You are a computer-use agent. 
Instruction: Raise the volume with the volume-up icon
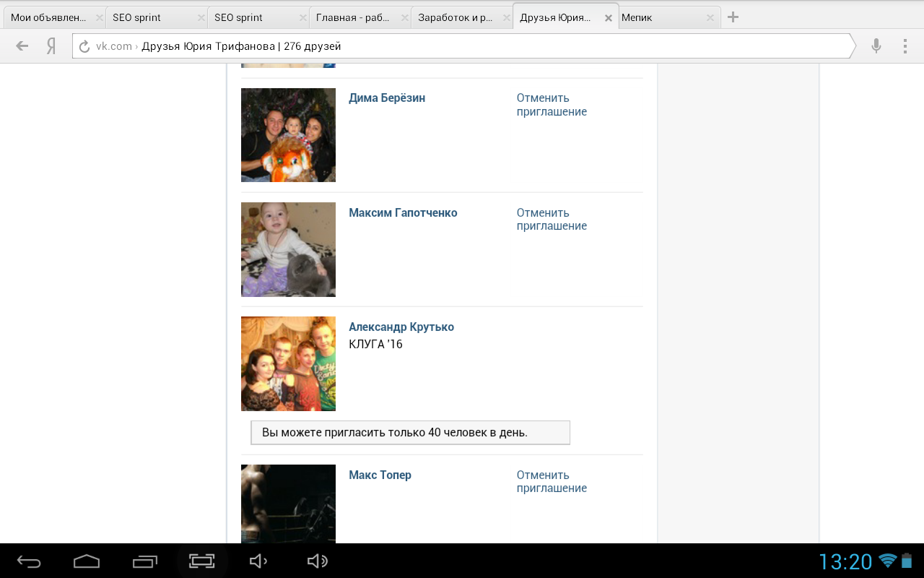[317, 561]
